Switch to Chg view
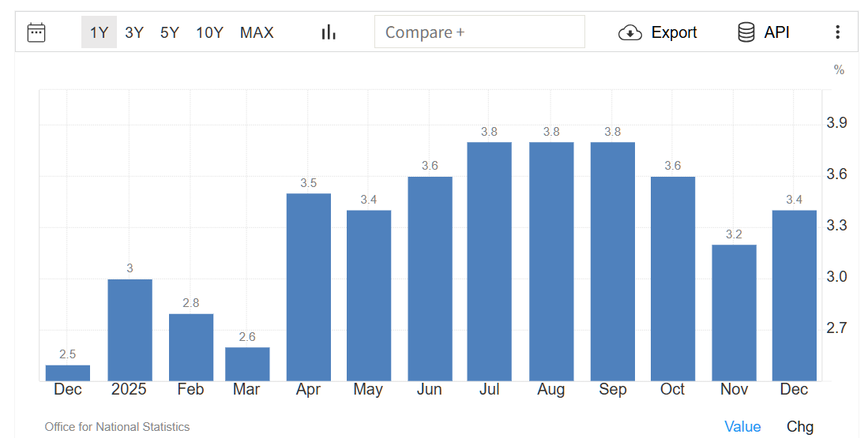 coord(799,426)
